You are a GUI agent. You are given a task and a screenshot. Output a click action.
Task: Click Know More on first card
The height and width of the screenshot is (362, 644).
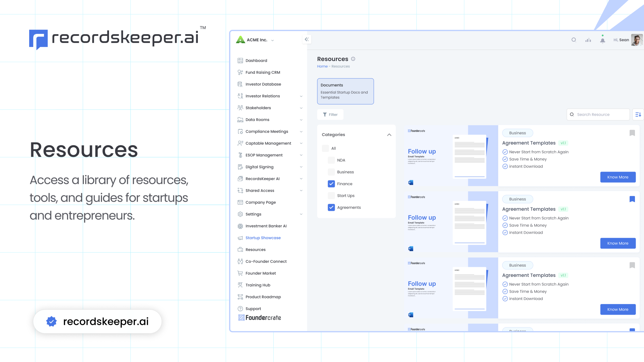(618, 177)
